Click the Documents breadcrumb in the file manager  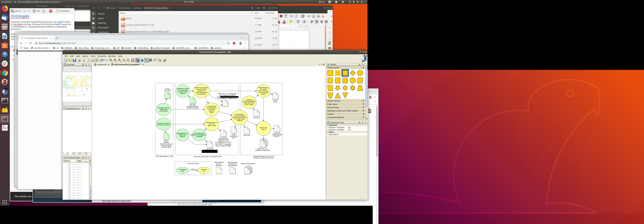click(x=124, y=8)
